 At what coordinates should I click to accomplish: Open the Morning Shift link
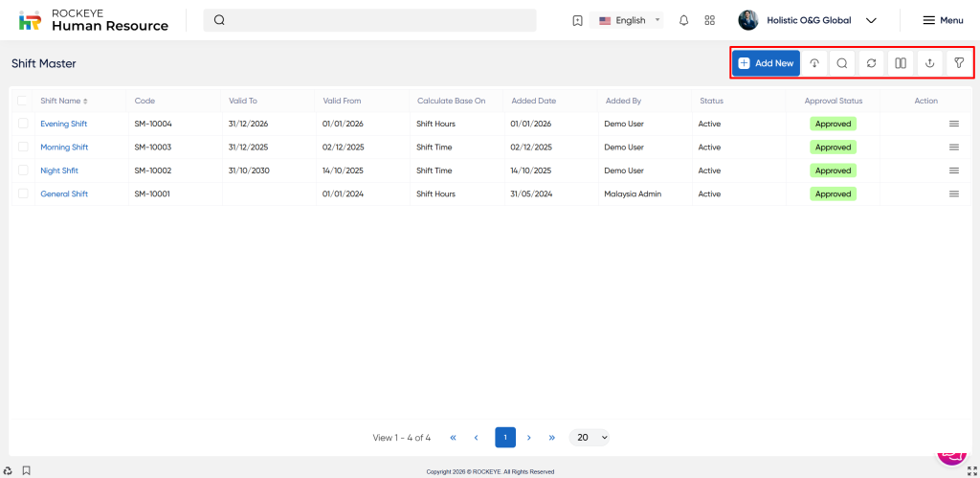point(64,148)
